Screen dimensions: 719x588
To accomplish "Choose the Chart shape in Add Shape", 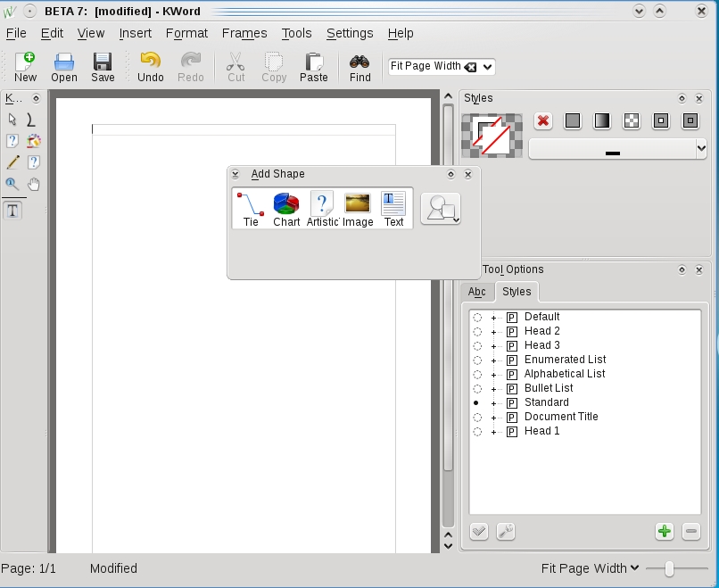I will click(x=286, y=210).
